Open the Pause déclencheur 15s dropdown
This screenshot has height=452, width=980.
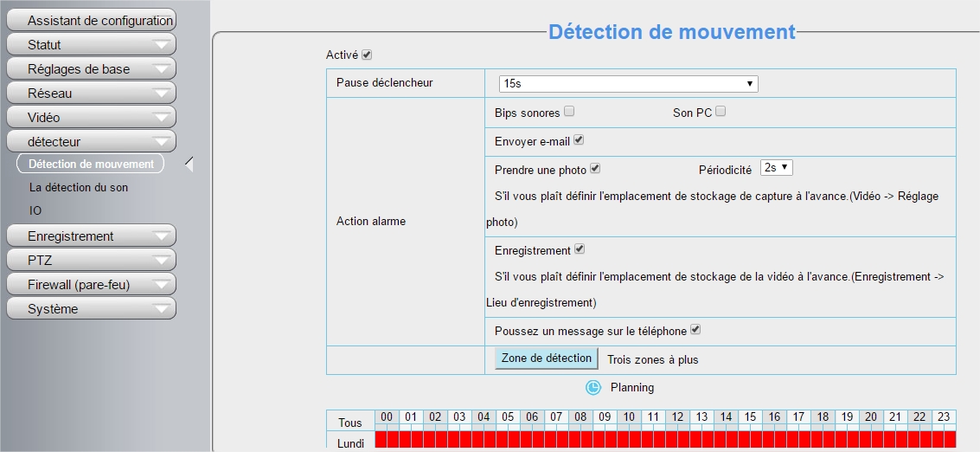(628, 84)
